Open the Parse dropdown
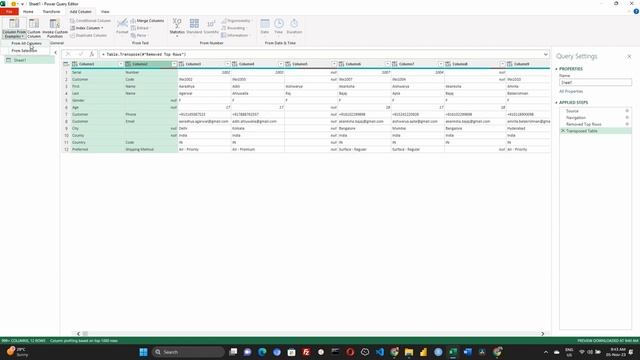Image resolution: width=640 pixels, height=360 pixels. [x=139, y=35]
